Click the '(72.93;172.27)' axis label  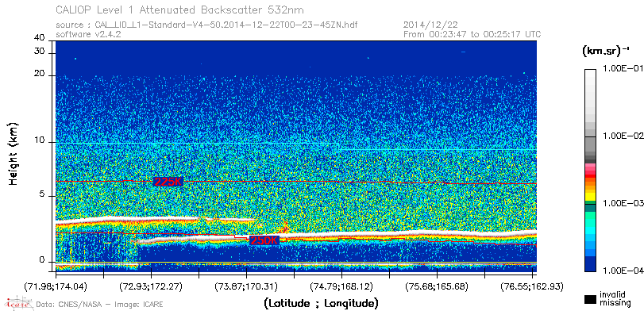152,286
